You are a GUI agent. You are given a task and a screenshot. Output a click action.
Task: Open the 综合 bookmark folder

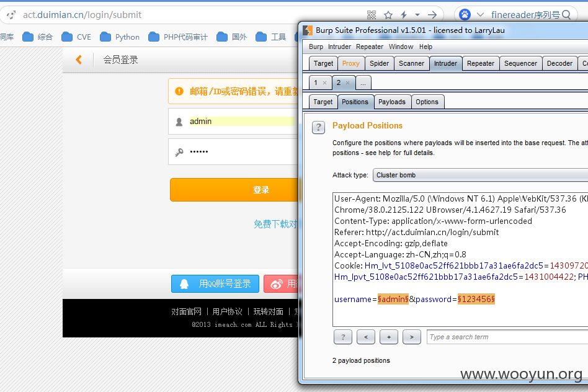[x=37, y=37]
